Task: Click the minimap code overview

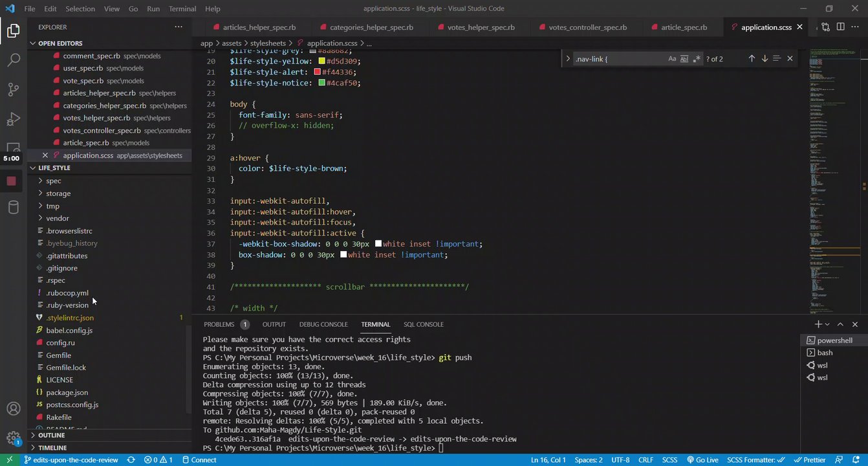Action: (x=834, y=181)
